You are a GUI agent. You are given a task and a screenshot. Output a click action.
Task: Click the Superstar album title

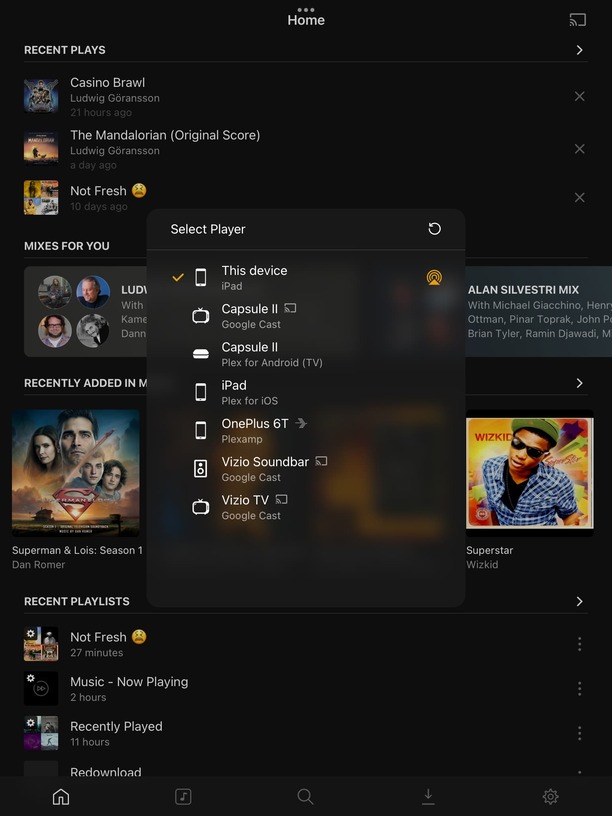(490, 550)
